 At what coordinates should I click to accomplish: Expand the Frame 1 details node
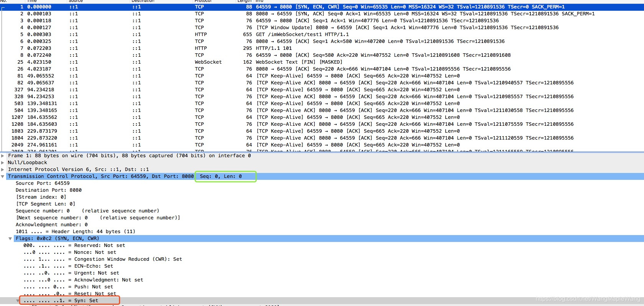tap(3, 156)
